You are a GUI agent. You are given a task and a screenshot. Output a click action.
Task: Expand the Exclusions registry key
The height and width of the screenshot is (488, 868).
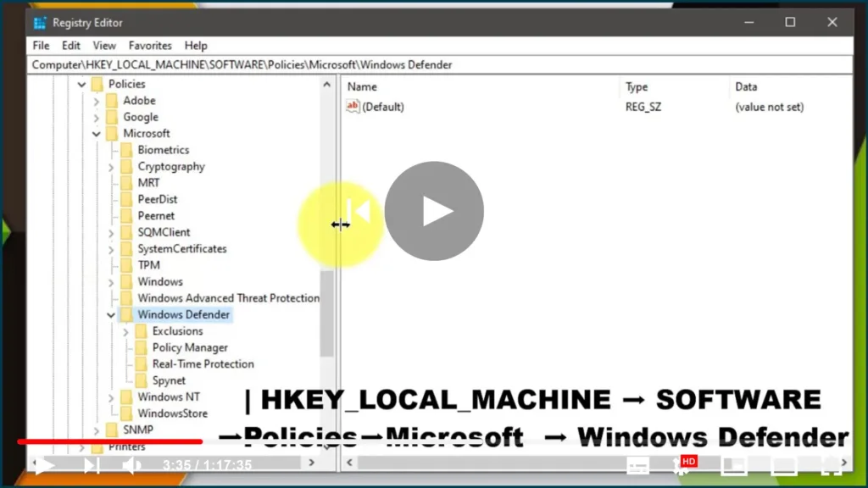coord(125,331)
